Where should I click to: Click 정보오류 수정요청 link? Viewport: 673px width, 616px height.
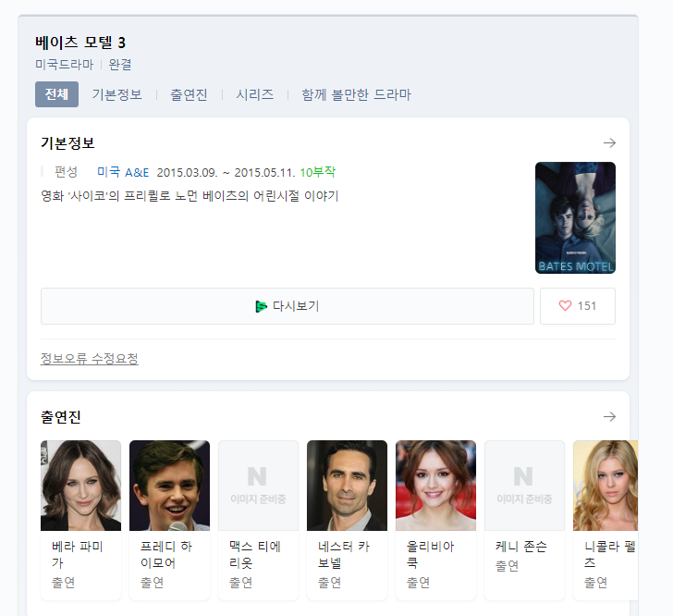click(90, 359)
